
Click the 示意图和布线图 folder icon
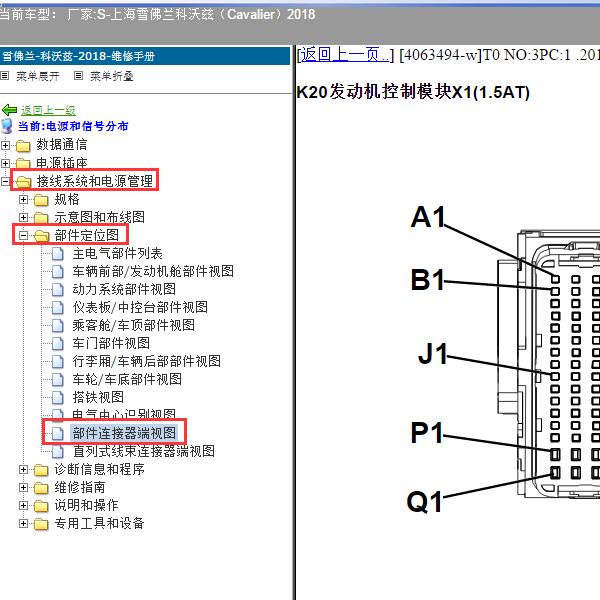point(41,218)
